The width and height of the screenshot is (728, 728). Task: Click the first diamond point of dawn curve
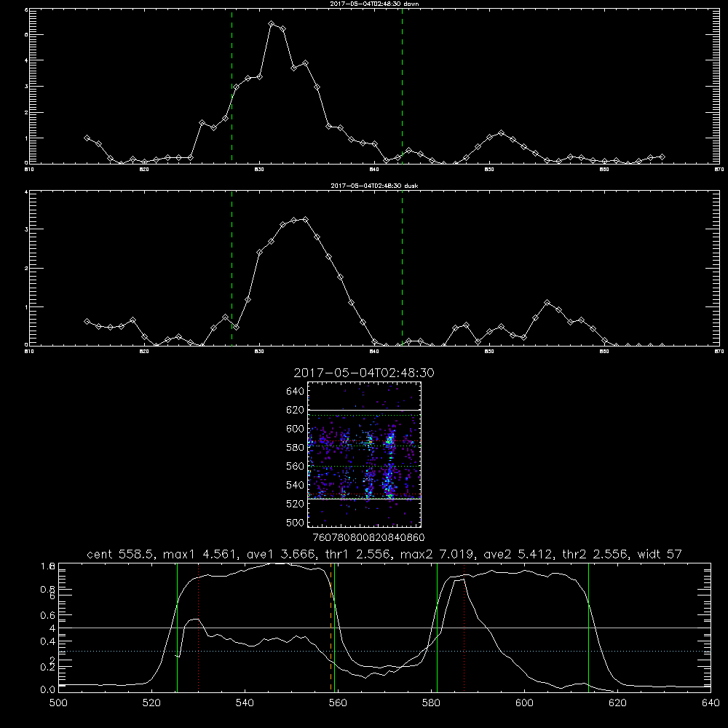[87, 138]
